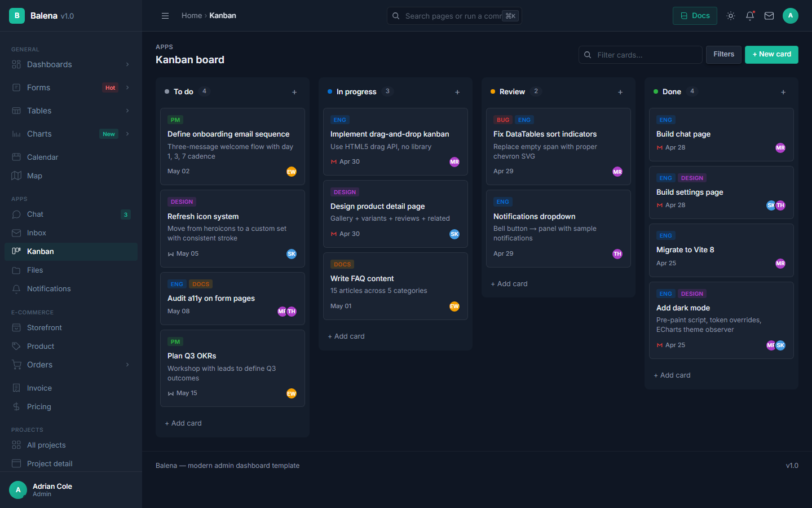Add a card via Review plus icon

point(620,92)
